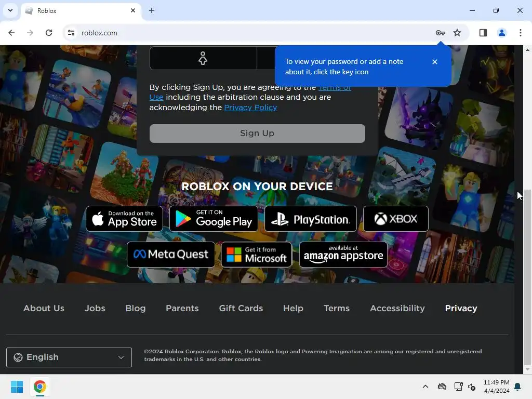
Task: Open the cloud sync tray icon
Action: click(x=442, y=387)
